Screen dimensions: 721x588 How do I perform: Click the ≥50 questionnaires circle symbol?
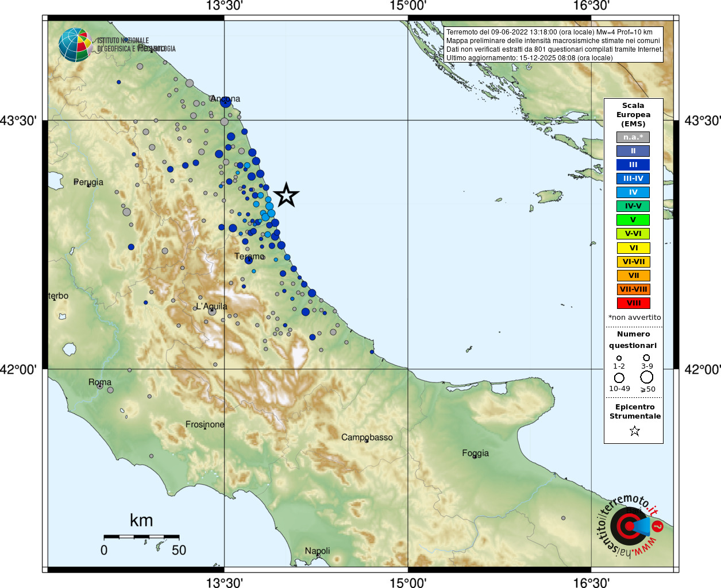[x=646, y=377]
